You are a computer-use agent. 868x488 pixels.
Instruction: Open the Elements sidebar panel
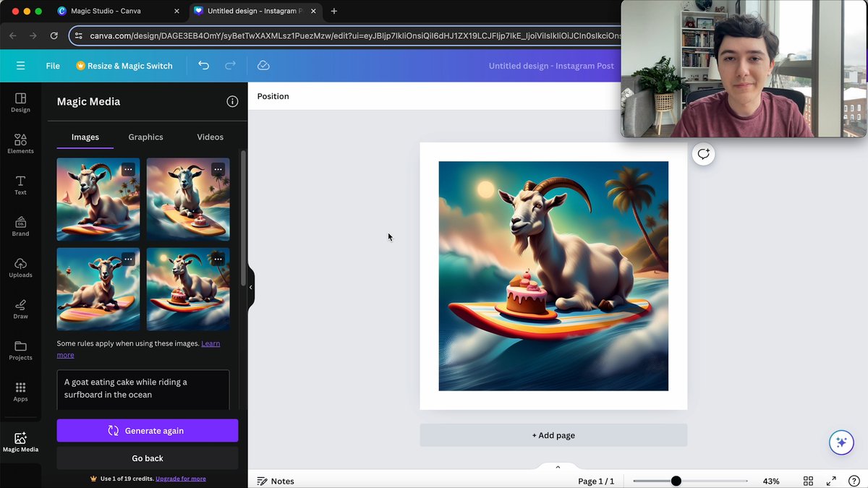click(x=20, y=144)
